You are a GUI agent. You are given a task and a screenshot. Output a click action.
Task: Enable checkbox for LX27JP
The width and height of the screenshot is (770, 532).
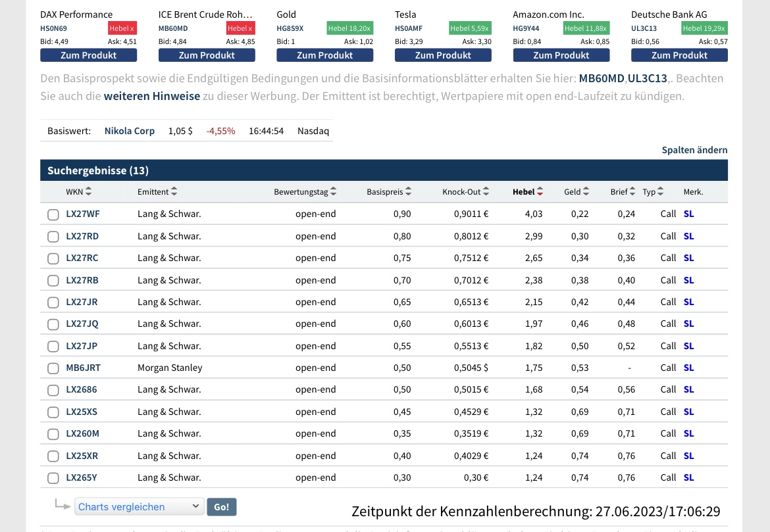[53, 347]
